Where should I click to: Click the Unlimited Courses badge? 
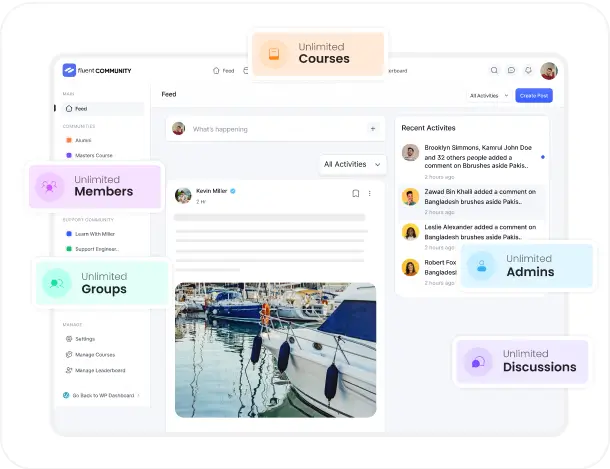pos(318,54)
